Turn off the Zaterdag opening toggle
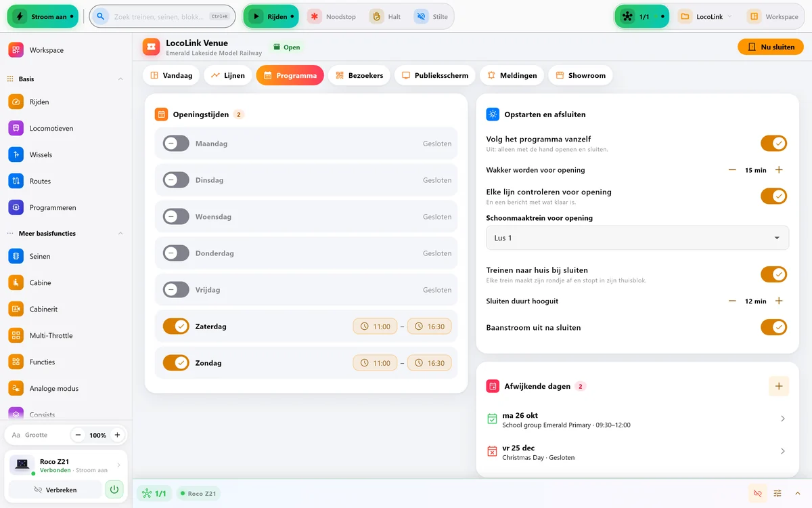Viewport: 812px width, 508px height. 176,326
